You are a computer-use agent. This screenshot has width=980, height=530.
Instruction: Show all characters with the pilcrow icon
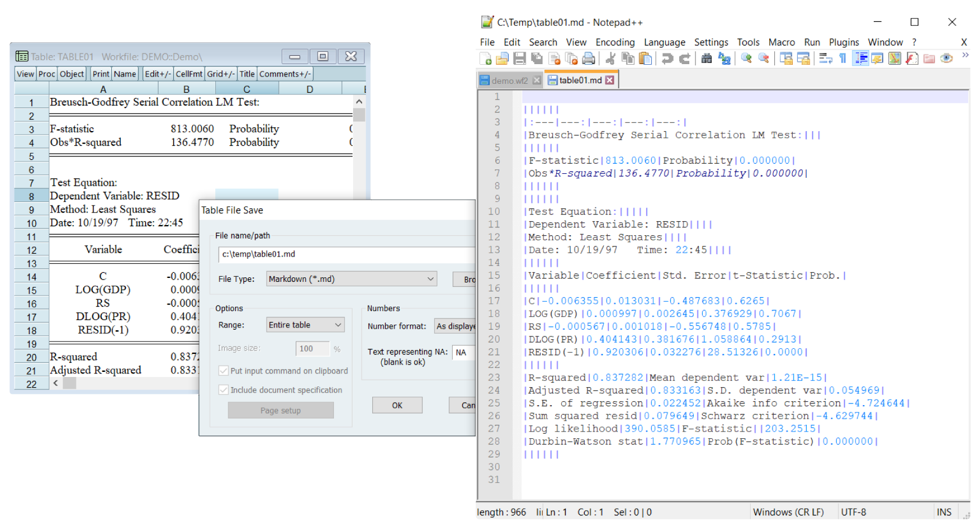pos(843,59)
